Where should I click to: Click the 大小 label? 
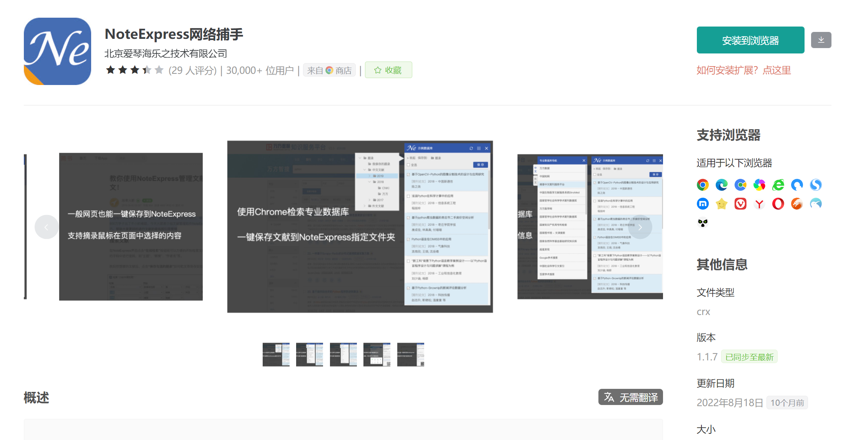pyautogui.click(x=706, y=429)
